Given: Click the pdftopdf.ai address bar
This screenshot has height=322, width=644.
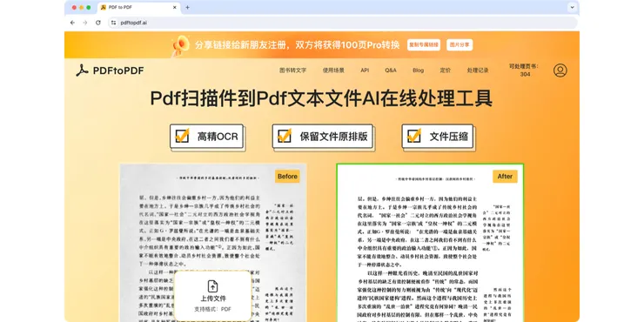Looking at the screenshot, I should pyautogui.click(x=343, y=23).
